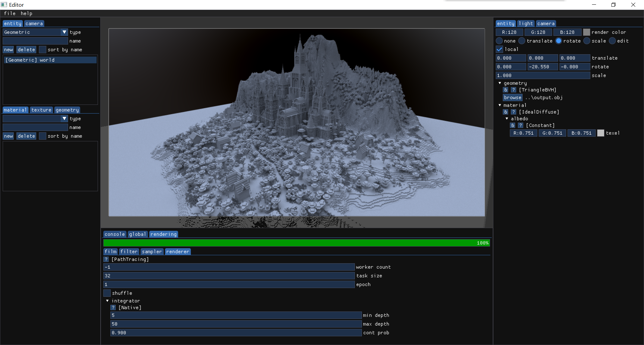Open the 'filter' settings tab
The image size is (644, 345).
click(x=129, y=252)
